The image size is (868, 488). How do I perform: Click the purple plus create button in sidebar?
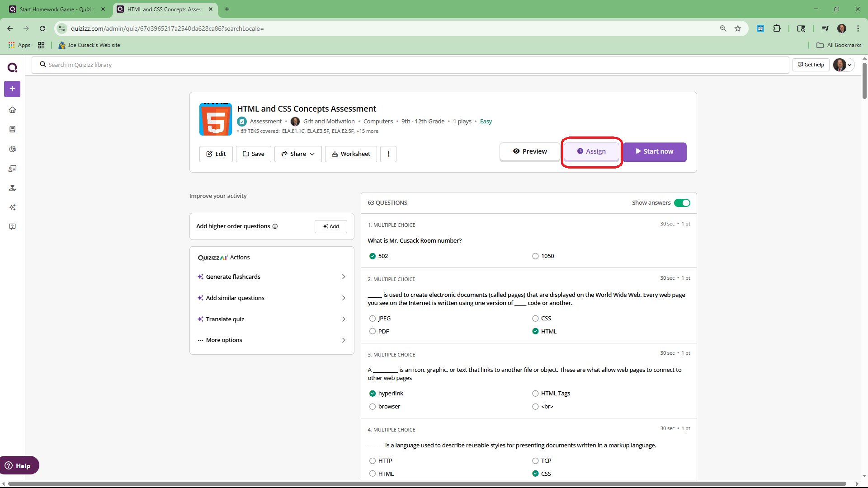[x=12, y=89]
